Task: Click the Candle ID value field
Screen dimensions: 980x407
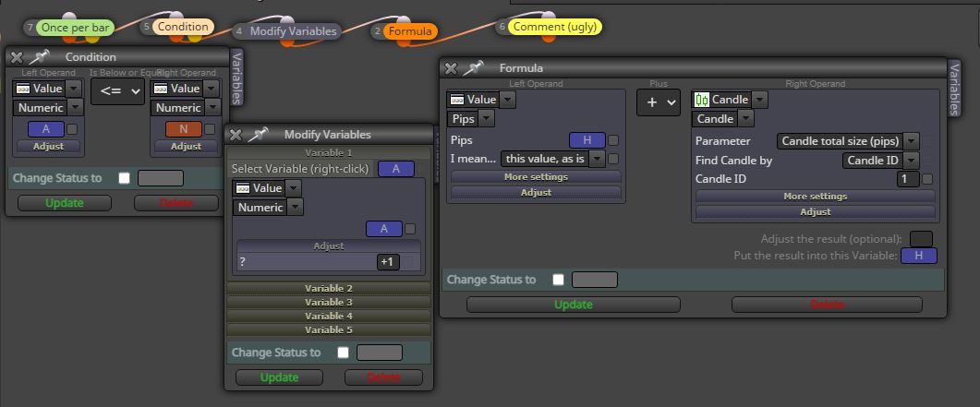Action: pyautogui.click(x=908, y=179)
